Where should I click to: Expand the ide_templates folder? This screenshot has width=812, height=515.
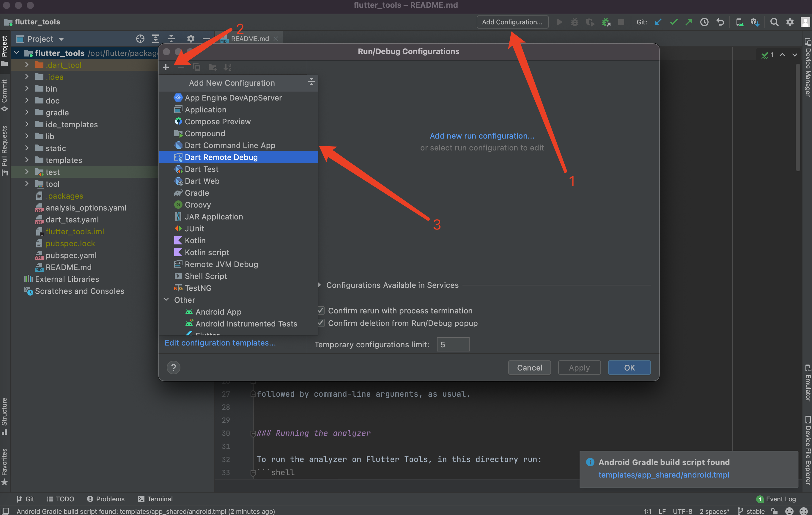27,124
